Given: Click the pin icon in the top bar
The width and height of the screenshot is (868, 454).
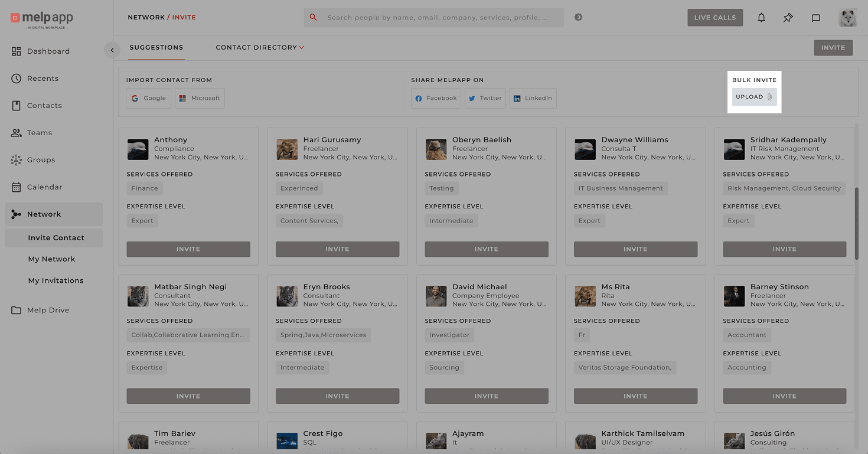Looking at the screenshot, I should tap(788, 18).
